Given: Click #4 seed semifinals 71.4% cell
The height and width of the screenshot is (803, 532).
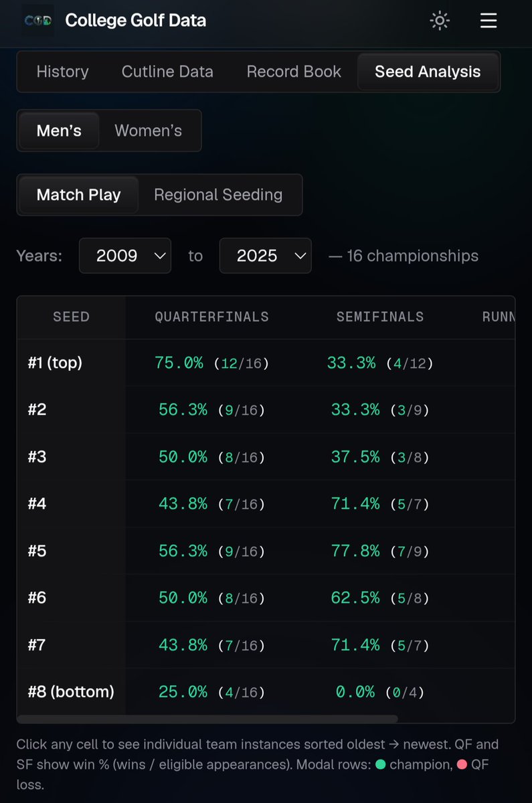Looking at the screenshot, I should pos(380,504).
